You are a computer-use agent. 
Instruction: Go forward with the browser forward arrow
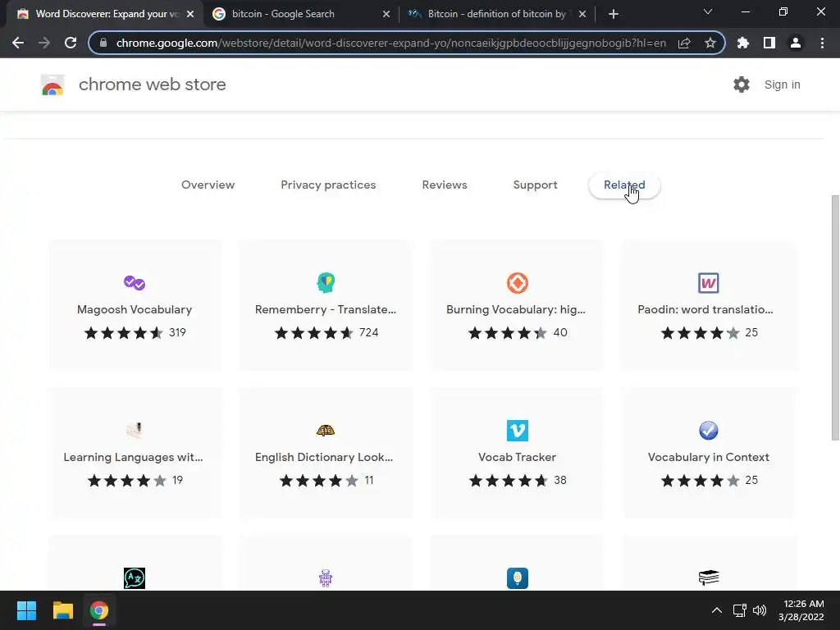coord(44,43)
